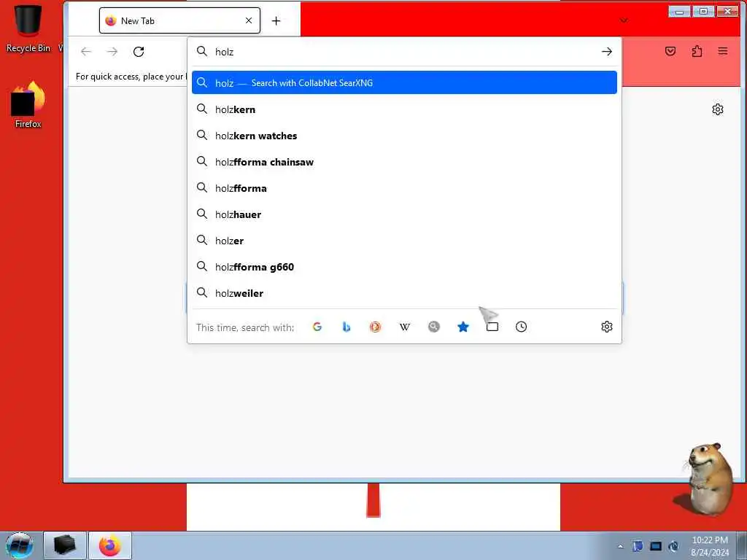Open New Tab personalize gear icon
This screenshot has height=560, width=747.
coord(718,109)
